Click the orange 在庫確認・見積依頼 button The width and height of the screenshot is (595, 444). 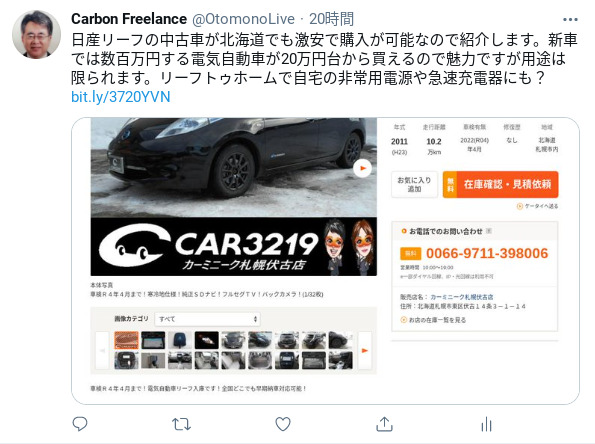(500, 184)
